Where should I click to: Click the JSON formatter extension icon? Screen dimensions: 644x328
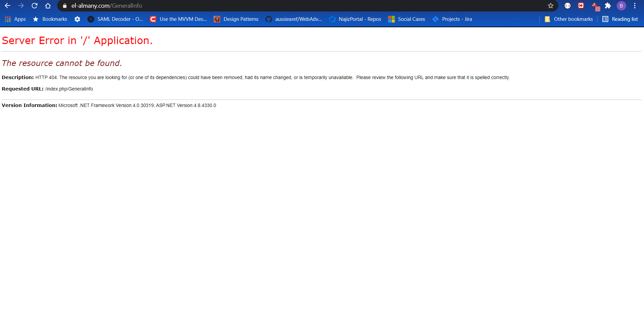pos(567,6)
